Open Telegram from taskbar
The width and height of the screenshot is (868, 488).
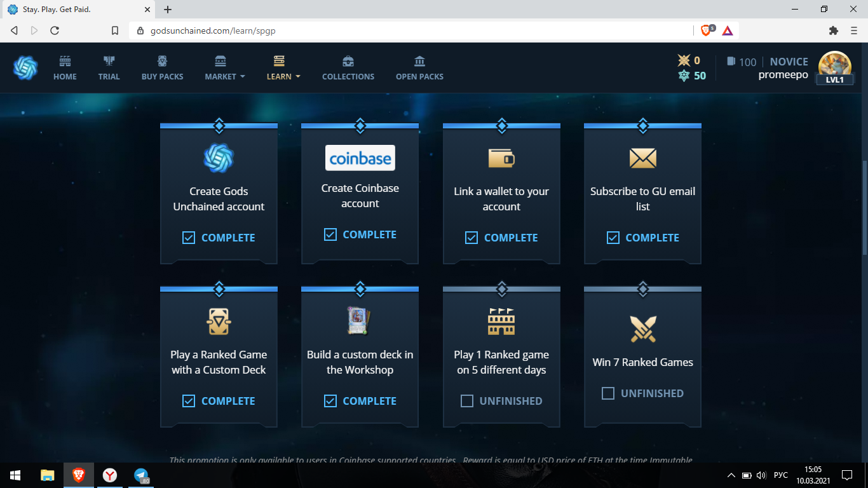click(141, 475)
